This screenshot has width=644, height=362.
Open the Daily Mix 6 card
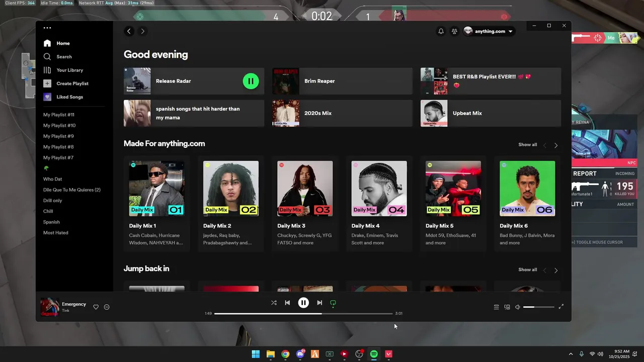527,204
